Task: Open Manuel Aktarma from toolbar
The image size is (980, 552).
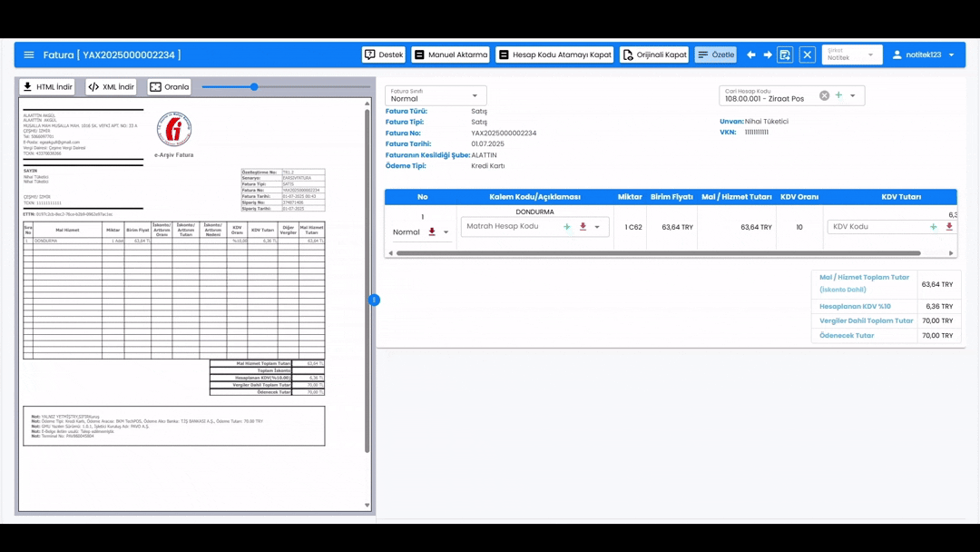Action: point(450,55)
